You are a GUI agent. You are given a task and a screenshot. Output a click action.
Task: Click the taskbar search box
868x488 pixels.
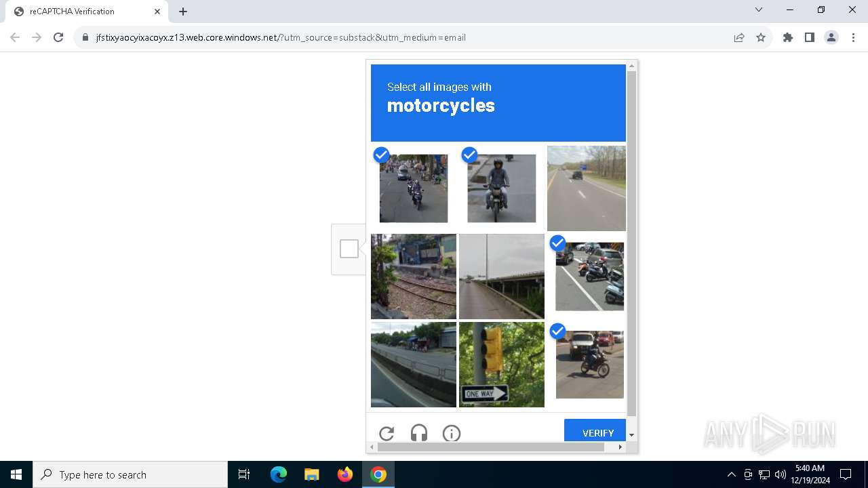(130, 474)
